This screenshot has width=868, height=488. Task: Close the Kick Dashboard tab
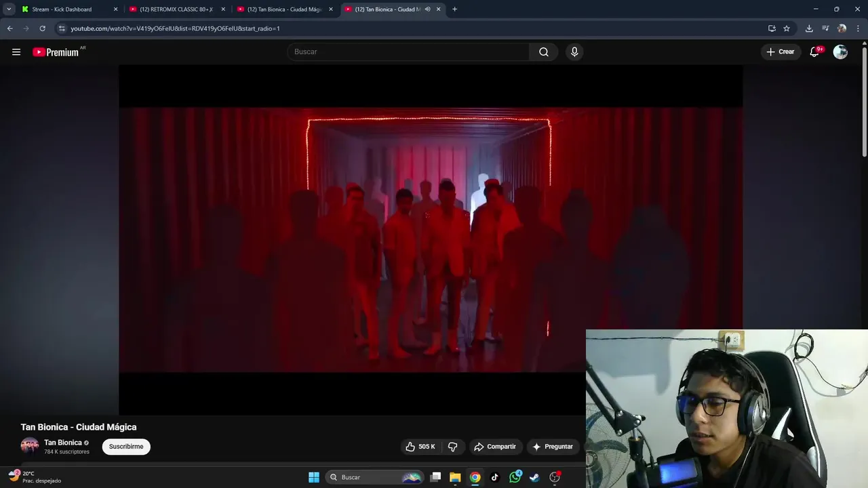pyautogui.click(x=115, y=9)
